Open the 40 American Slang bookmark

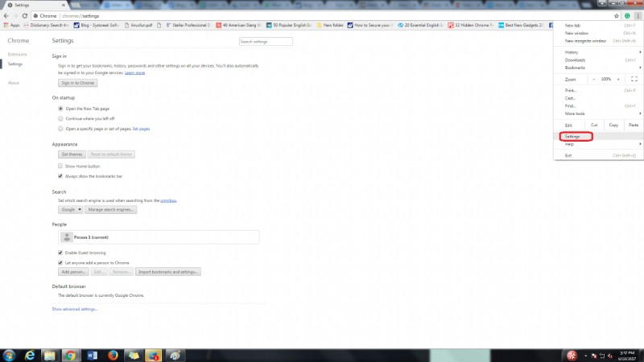(x=238, y=25)
